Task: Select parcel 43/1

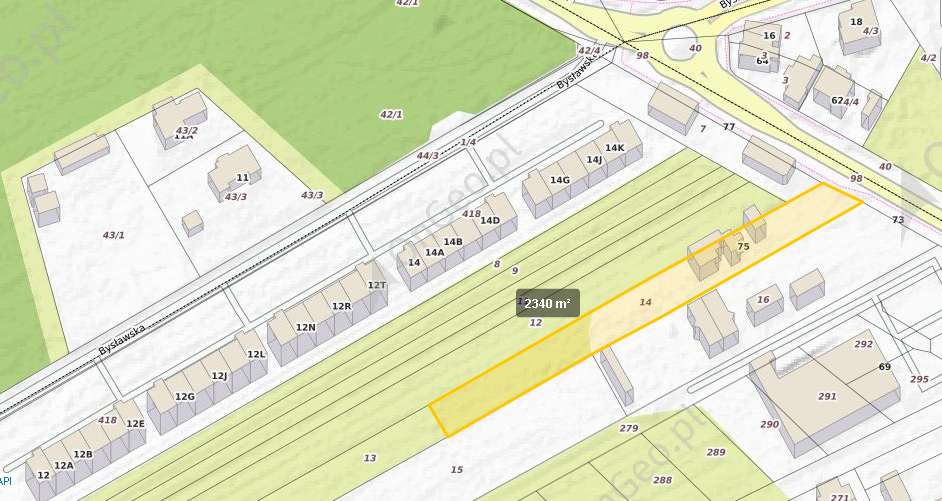Action: coord(114,235)
